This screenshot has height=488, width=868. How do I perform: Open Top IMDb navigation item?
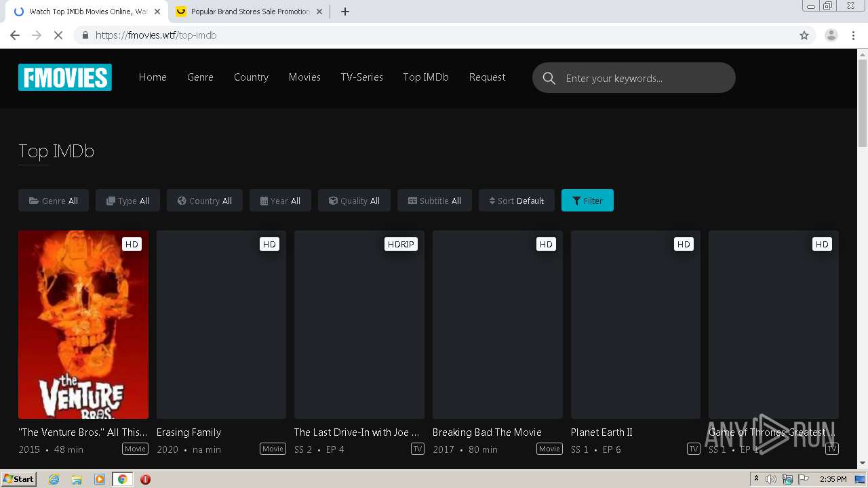pyautogui.click(x=426, y=77)
